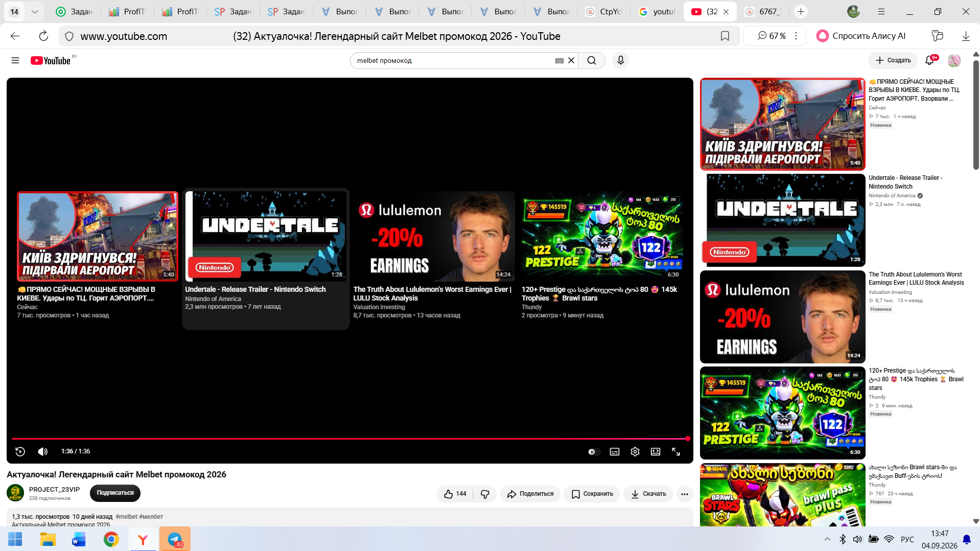Open the player settings gear

tap(635, 452)
